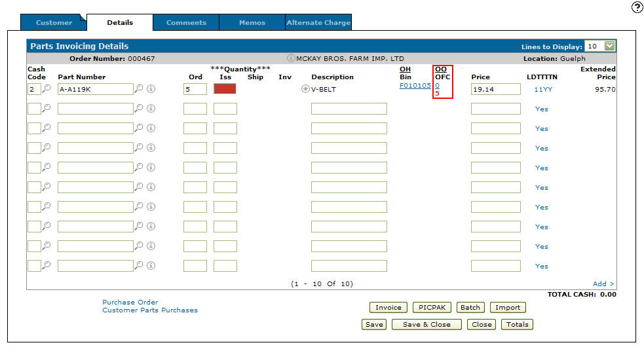Click the extended price value 95.70

tap(605, 89)
